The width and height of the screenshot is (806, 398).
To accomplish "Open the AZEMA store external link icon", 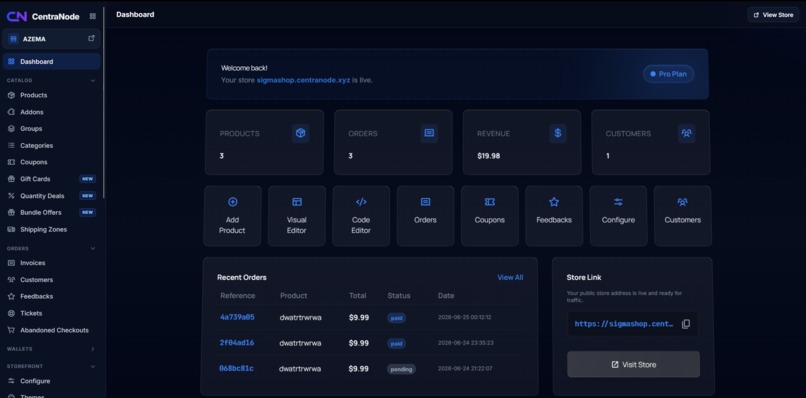I will [91, 39].
